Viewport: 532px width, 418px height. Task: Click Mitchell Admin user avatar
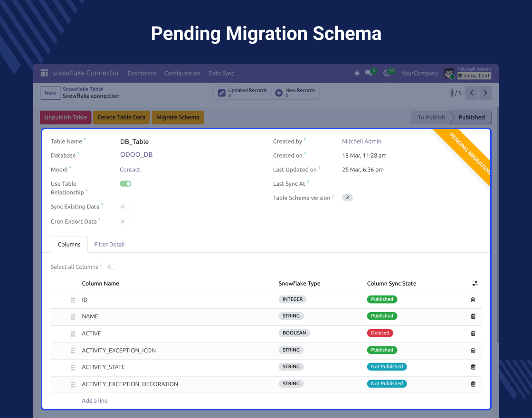point(449,73)
